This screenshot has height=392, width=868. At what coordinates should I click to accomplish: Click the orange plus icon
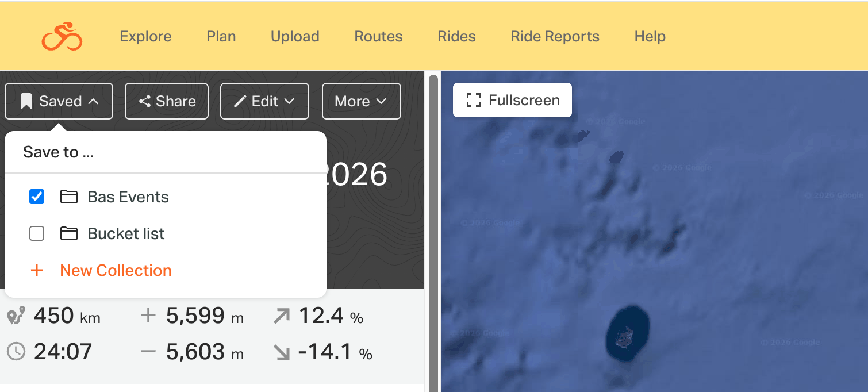(37, 271)
